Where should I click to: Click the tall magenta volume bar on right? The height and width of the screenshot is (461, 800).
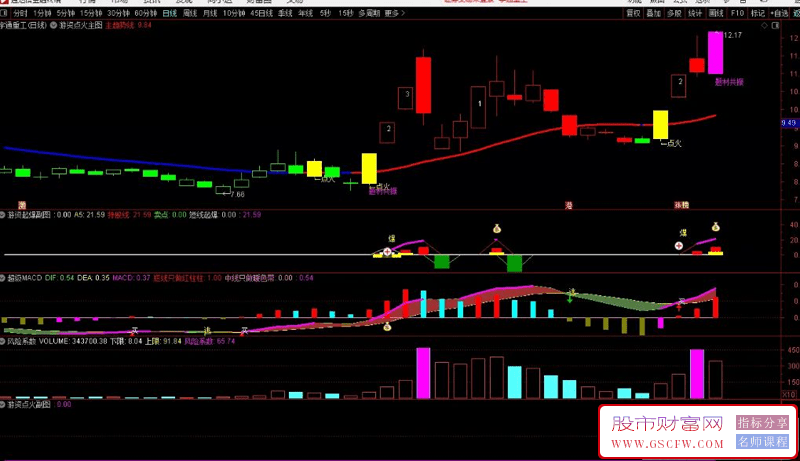[x=697, y=374]
